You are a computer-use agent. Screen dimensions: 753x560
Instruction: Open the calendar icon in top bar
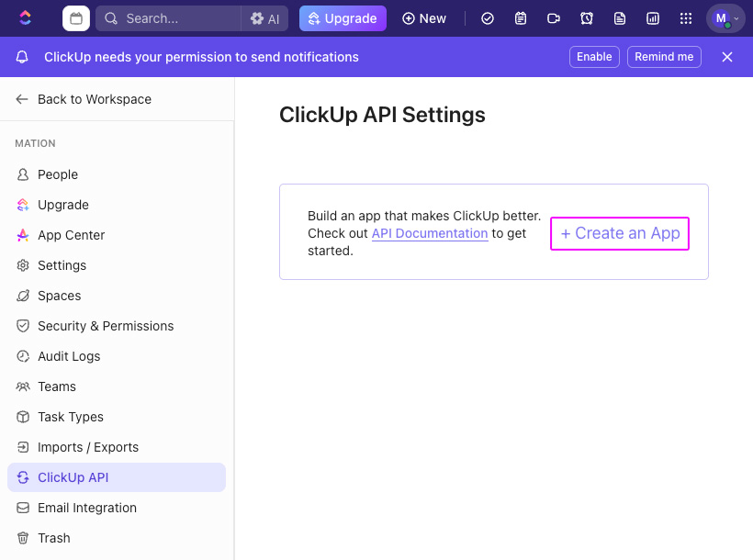(76, 18)
